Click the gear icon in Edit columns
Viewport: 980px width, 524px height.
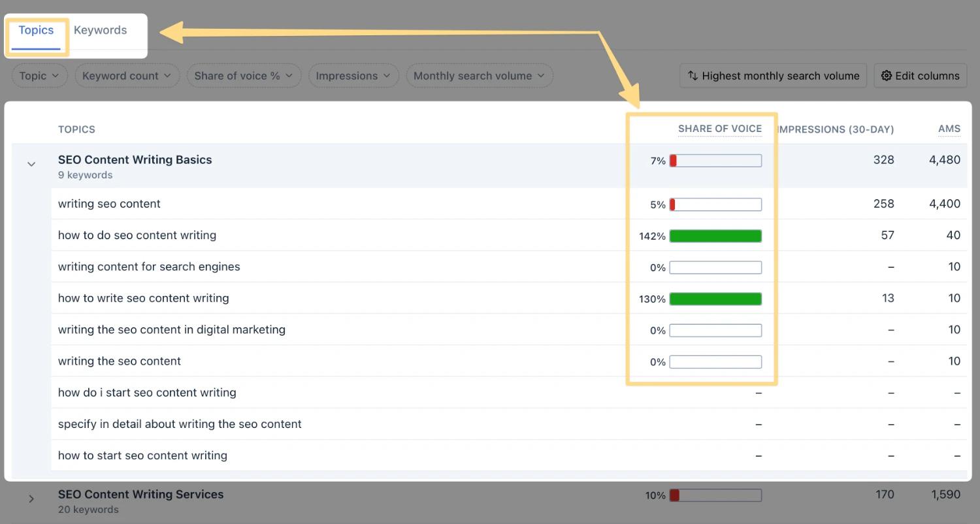tap(887, 76)
